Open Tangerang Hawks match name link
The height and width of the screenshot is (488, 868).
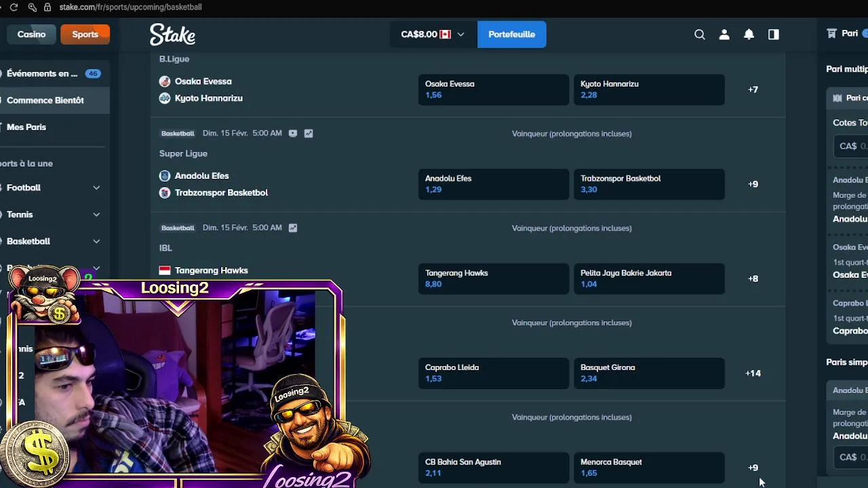[x=212, y=270]
